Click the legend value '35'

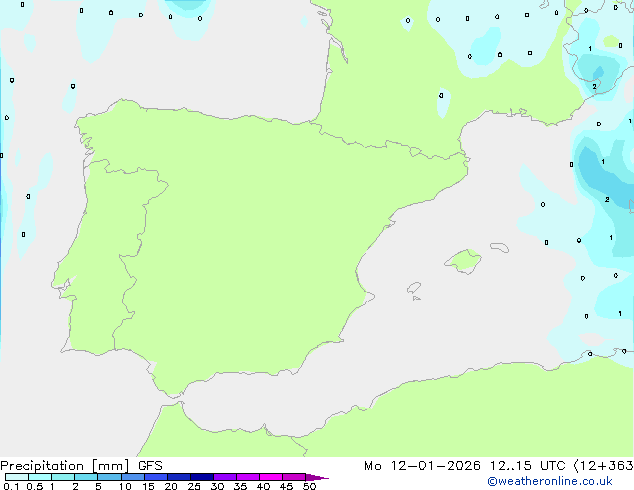240,486
